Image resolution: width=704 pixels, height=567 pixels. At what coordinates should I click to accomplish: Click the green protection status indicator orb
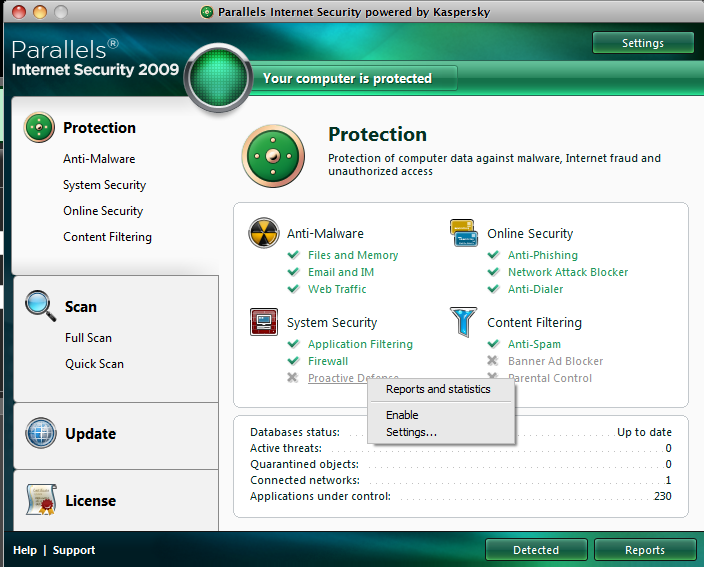coord(218,78)
